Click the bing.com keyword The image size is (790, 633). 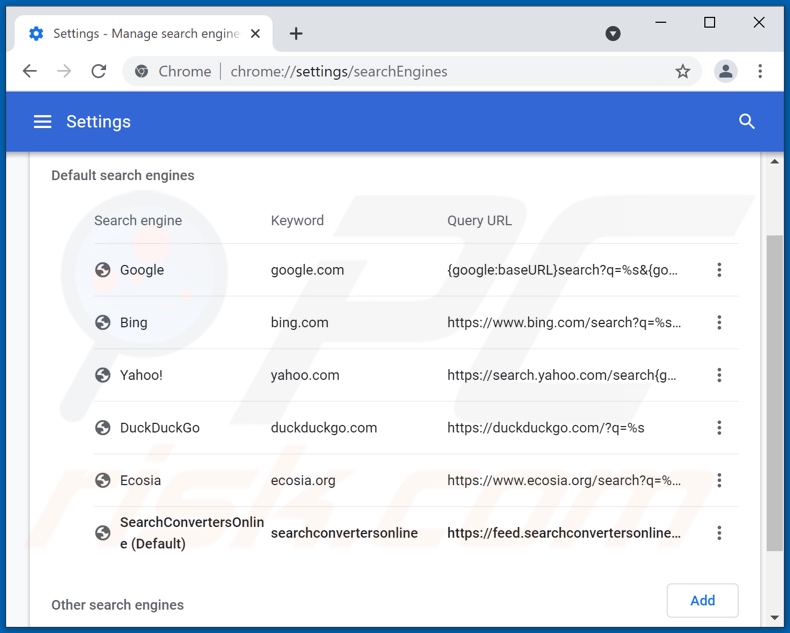pos(299,323)
